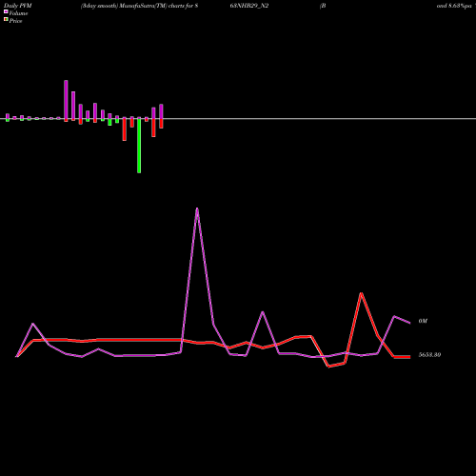Click the '68NHB29_N2' symbol text
Screen dimensions: 476x476
[249, 6]
